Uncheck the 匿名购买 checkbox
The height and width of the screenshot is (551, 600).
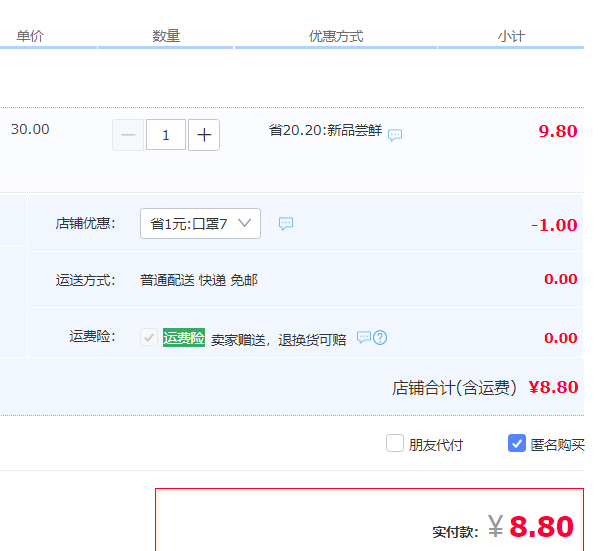tap(517, 443)
